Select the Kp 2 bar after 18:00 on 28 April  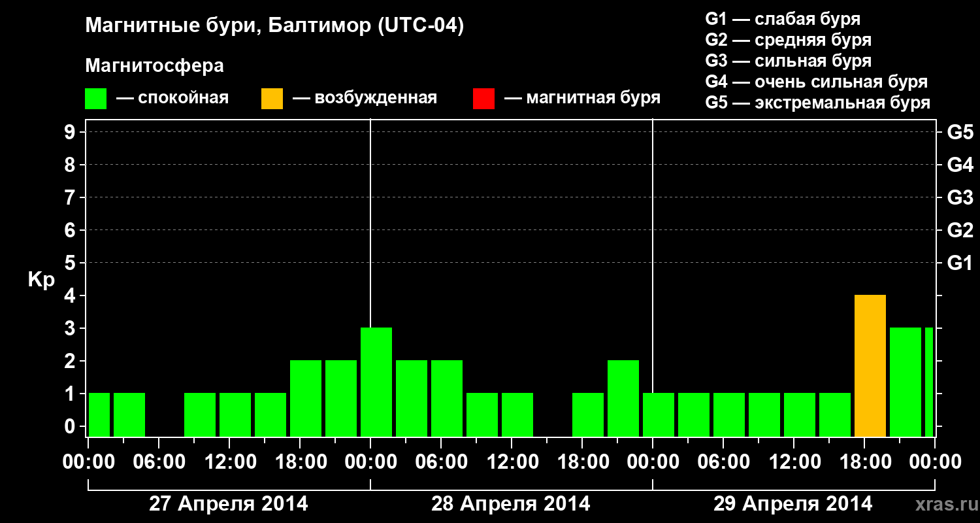point(623,399)
